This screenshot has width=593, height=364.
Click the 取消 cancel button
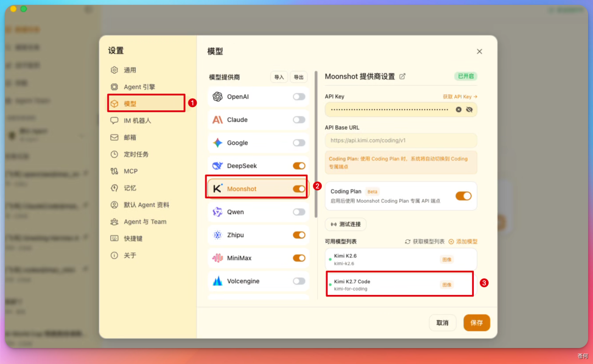point(442,323)
